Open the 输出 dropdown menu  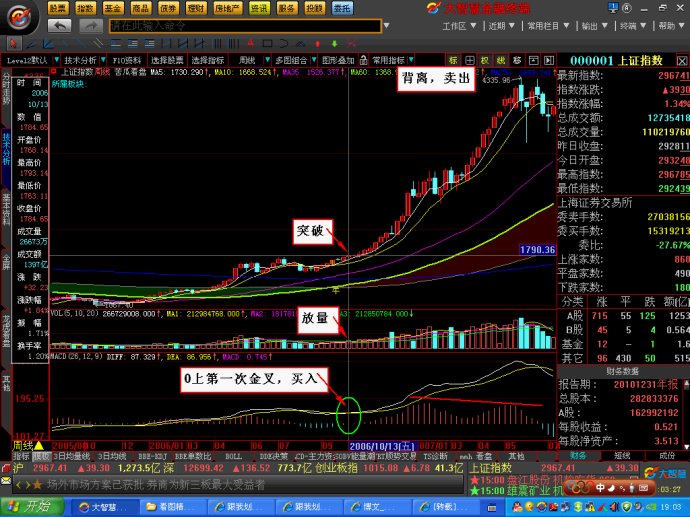[595, 26]
